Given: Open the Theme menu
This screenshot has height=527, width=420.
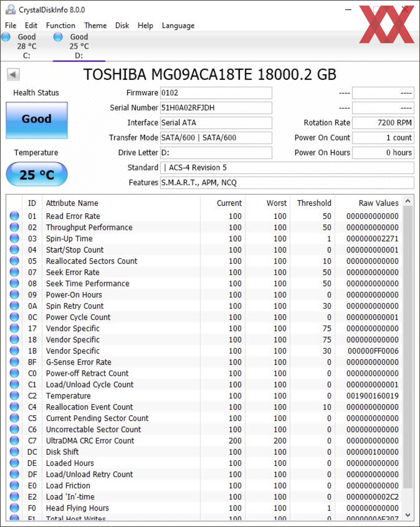Looking at the screenshot, I should coord(95,25).
